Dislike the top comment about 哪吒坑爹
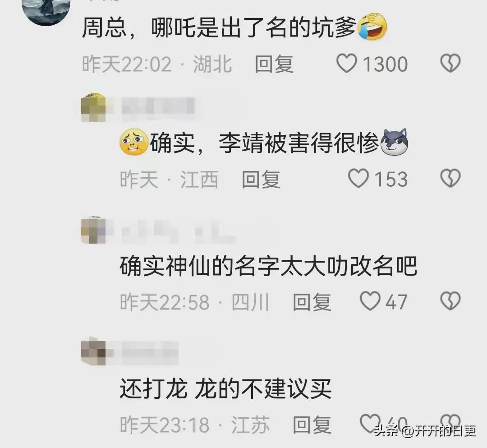This screenshot has width=487, height=448. click(450, 63)
